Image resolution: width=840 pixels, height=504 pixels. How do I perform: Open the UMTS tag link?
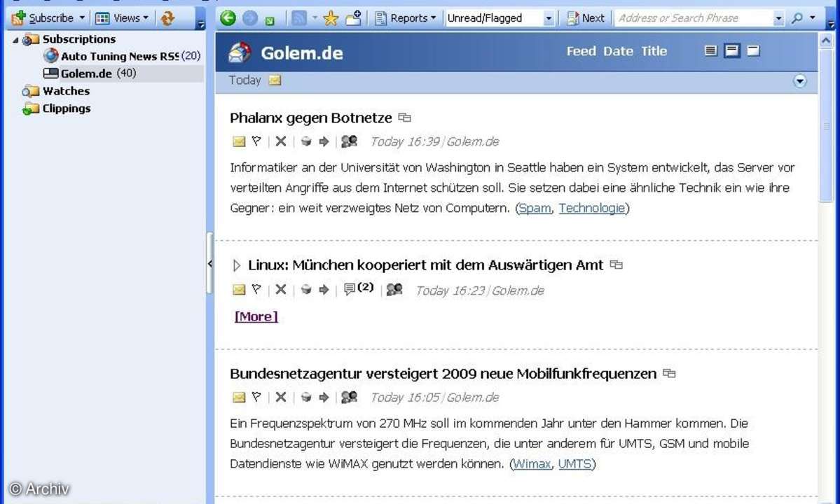point(574,464)
